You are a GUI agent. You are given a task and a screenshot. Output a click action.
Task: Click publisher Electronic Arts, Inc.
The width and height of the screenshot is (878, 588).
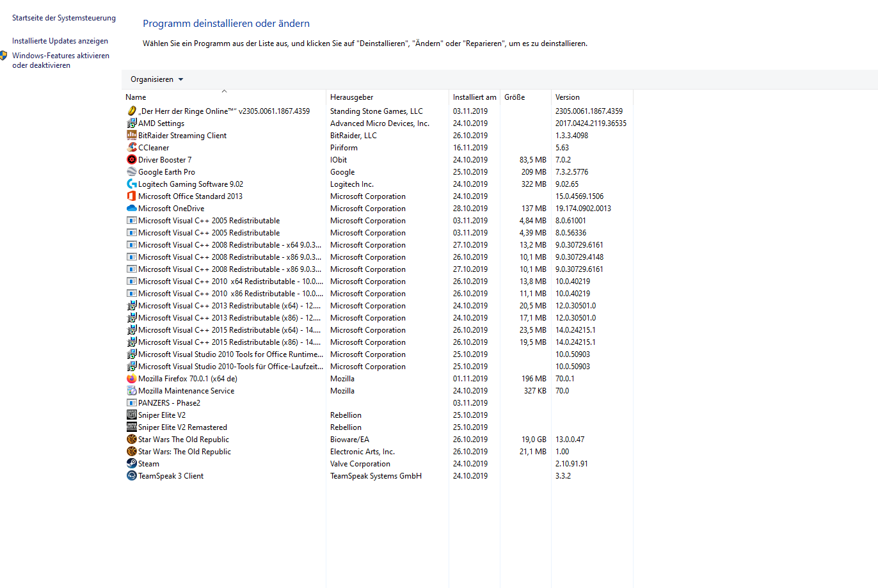pyautogui.click(x=362, y=452)
